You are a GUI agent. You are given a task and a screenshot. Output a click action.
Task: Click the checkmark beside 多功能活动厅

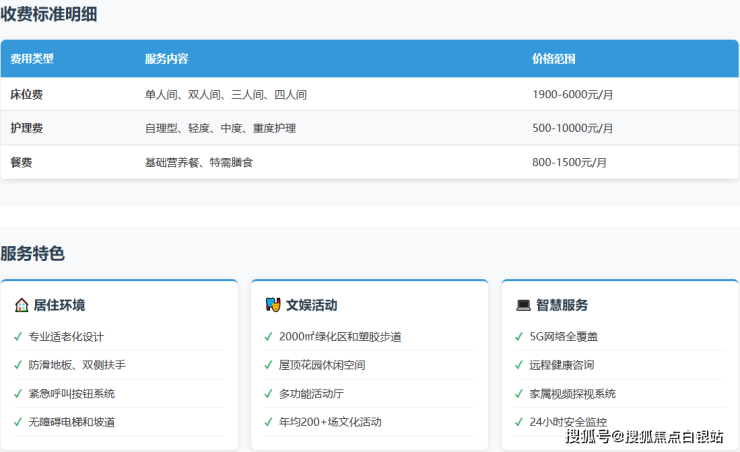[268, 394]
